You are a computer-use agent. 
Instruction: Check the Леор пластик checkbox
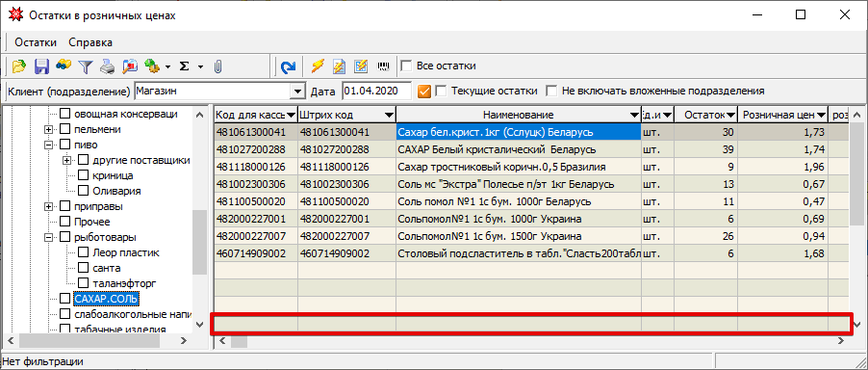pos(84,252)
